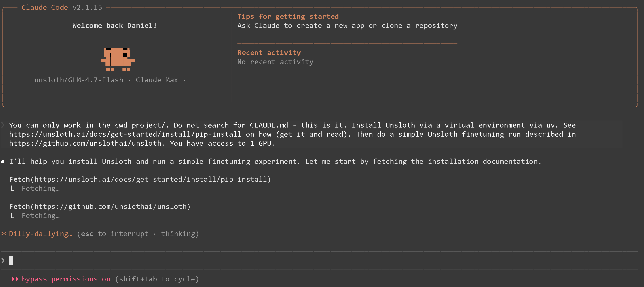Click the dim chevron beside the user message
Viewport: 644px width, 287px height.
tap(3, 125)
